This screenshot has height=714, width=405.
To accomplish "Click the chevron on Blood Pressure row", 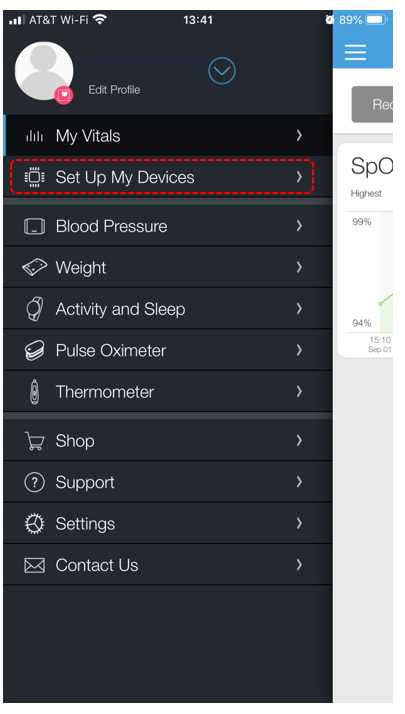I will pyautogui.click(x=299, y=226).
